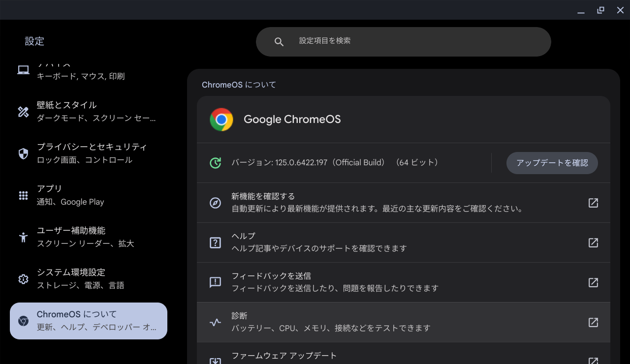The height and width of the screenshot is (364, 630).
Task: Click the external link icon on the 診断 row
Action: pos(593,322)
